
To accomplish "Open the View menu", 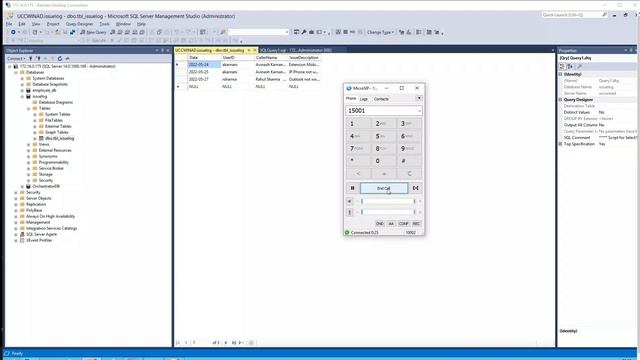I will (x=36, y=24).
